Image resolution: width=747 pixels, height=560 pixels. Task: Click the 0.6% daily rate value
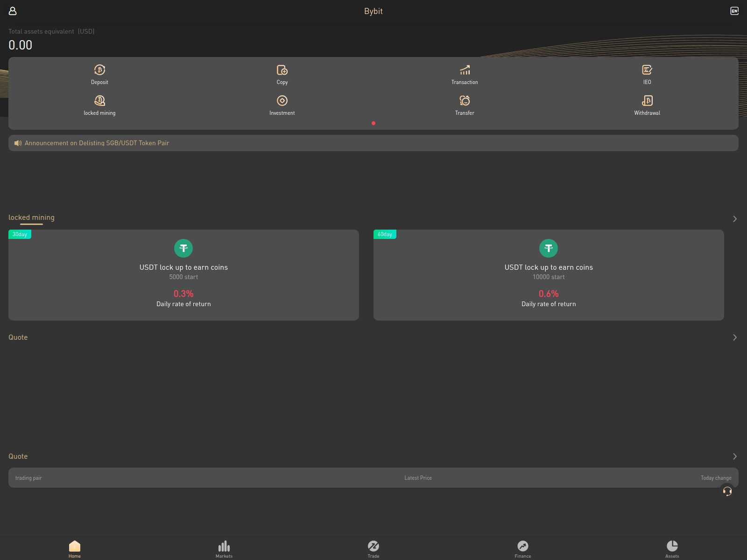coord(549,294)
